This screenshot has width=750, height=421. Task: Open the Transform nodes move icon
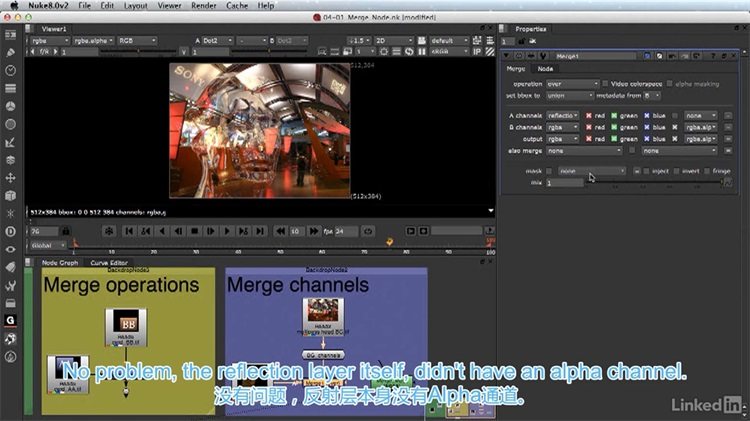[10, 178]
